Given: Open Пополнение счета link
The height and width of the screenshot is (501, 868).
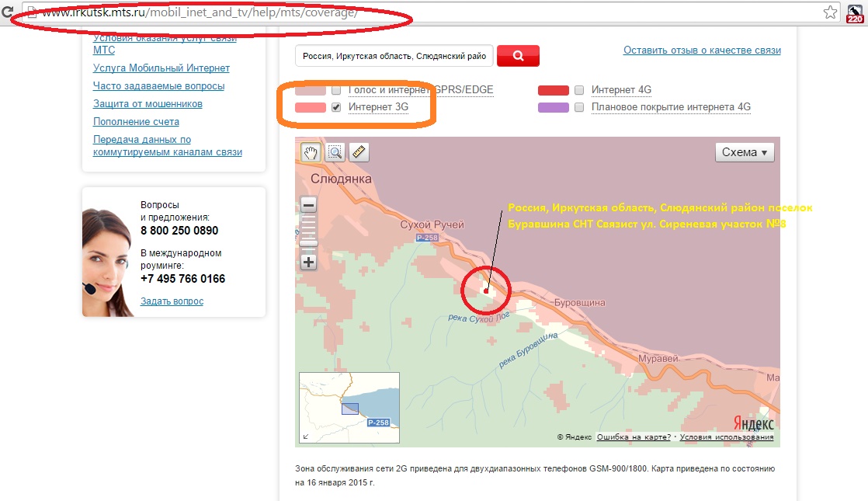Looking at the screenshot, I should tap(136, 121).
